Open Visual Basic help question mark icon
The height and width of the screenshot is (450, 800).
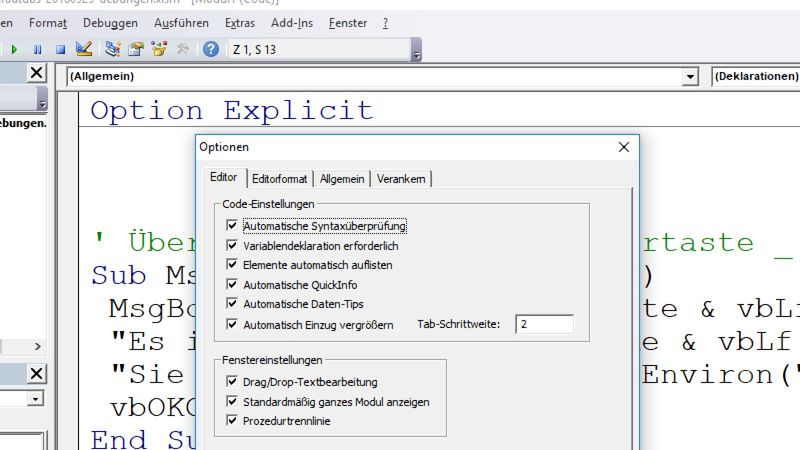point(211,49)
